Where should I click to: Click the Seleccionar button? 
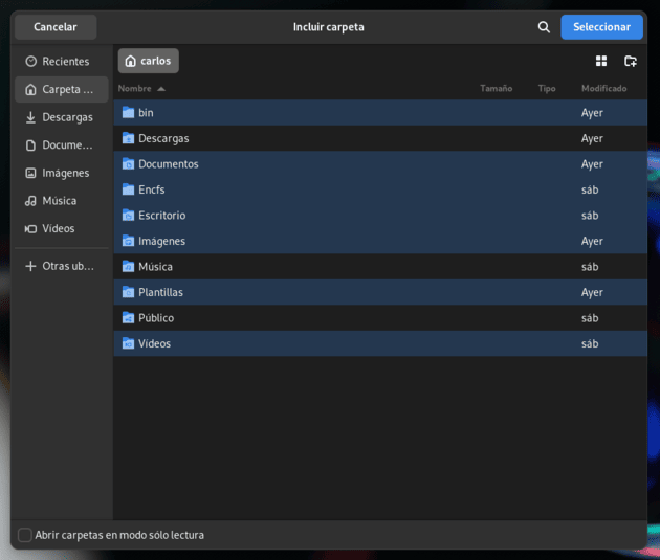coord(601,27)
